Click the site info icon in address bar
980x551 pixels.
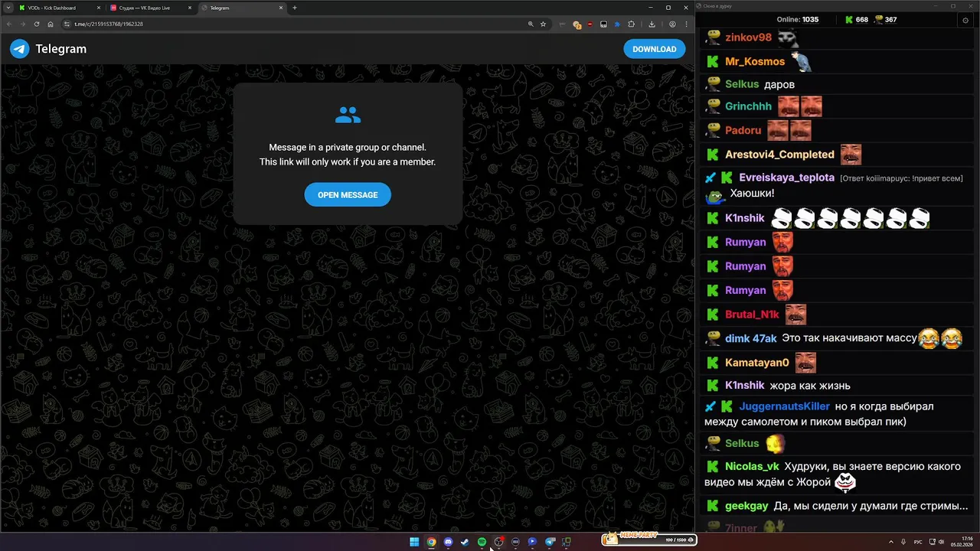67,24
